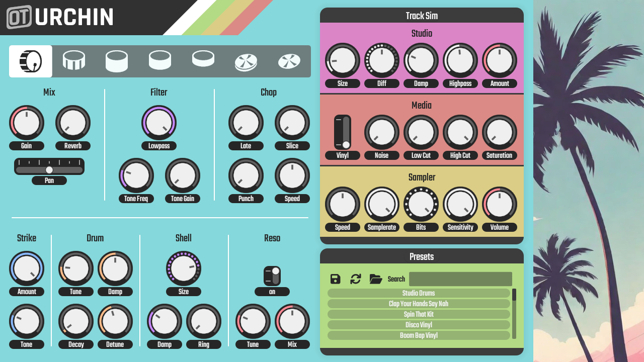Select the hi-hat voice icon
The image size is (644, 362).
(x=246, y=61)
